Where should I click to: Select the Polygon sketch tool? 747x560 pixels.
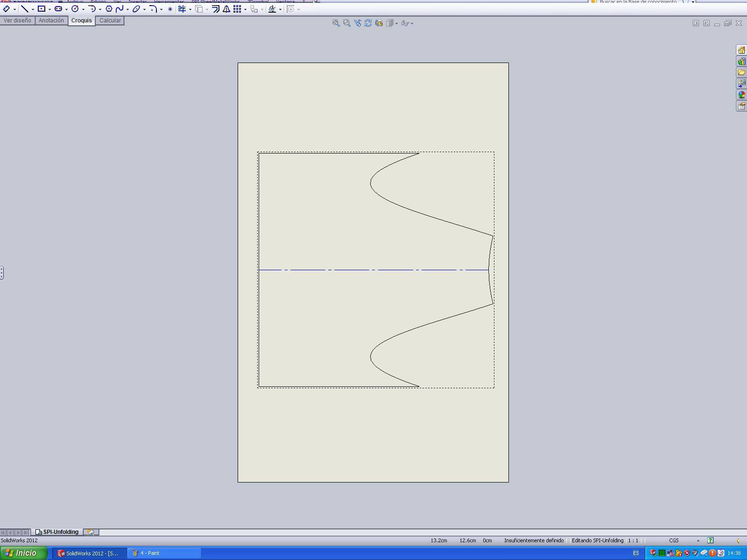pyautogui.click(x=109, y=9)
